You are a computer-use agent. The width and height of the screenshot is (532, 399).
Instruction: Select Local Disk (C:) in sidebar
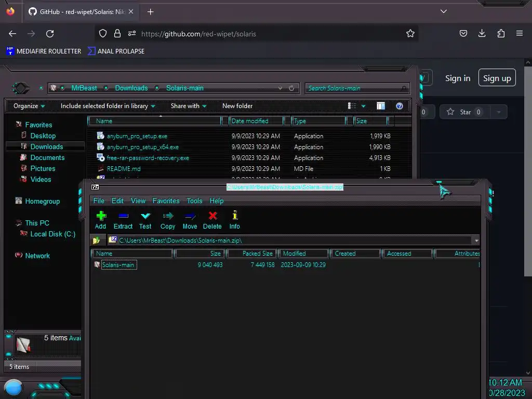[x=52, y=234]
